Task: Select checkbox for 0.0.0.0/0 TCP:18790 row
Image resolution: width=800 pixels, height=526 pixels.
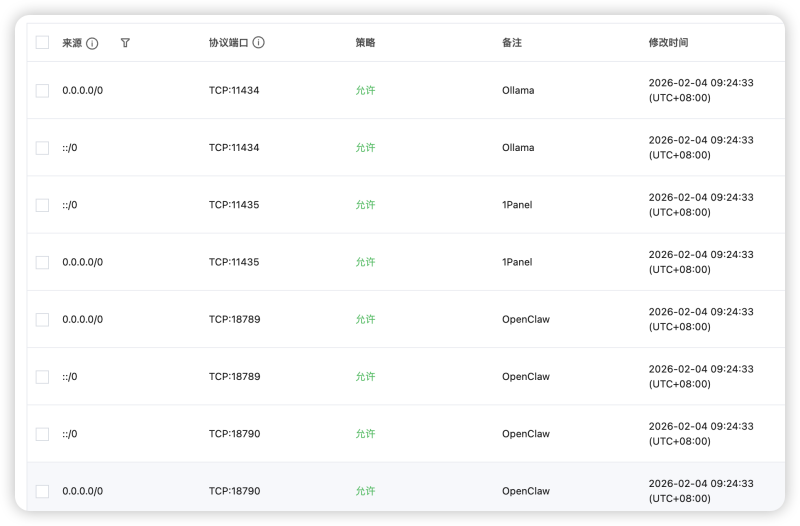Action: (x=42, y=491)
